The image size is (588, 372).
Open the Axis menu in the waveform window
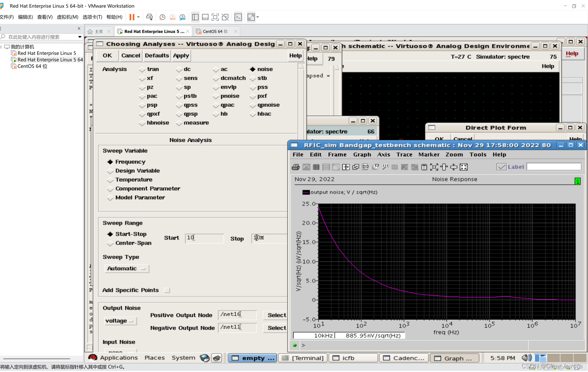(x=383, y=155)
